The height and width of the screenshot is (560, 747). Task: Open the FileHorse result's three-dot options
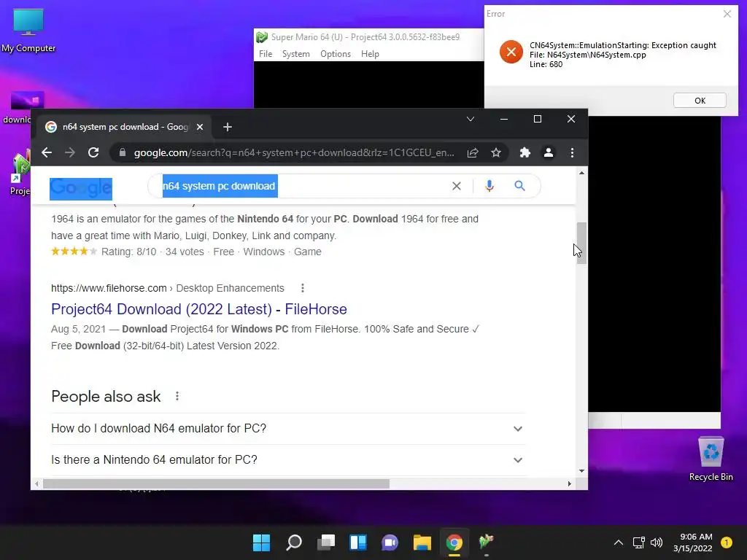[x=303, y=288]
